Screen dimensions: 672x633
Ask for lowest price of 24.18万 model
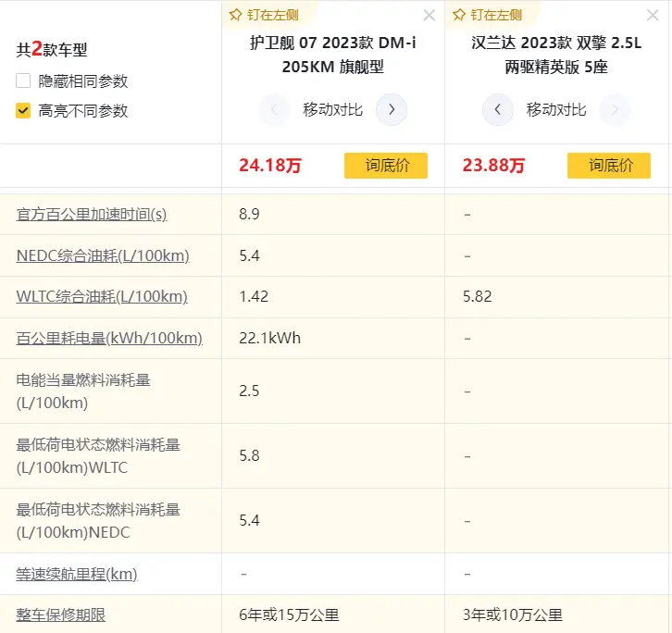(x=386, y=166)
